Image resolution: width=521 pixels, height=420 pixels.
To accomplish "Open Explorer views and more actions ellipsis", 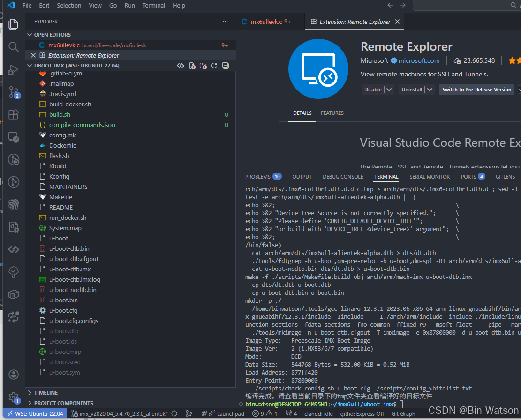I will pos(225,22).
